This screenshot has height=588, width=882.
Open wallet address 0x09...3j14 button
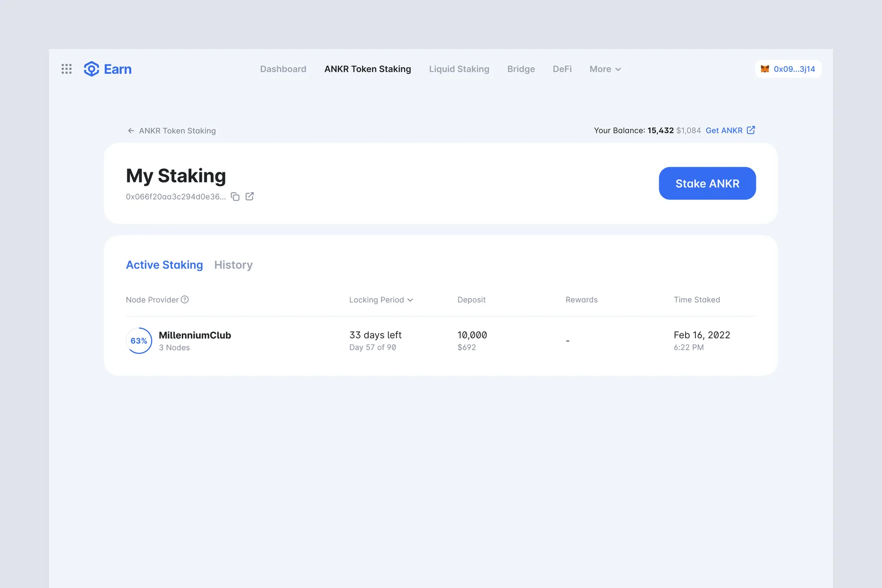pyautogui.click(x=788, y=69)
